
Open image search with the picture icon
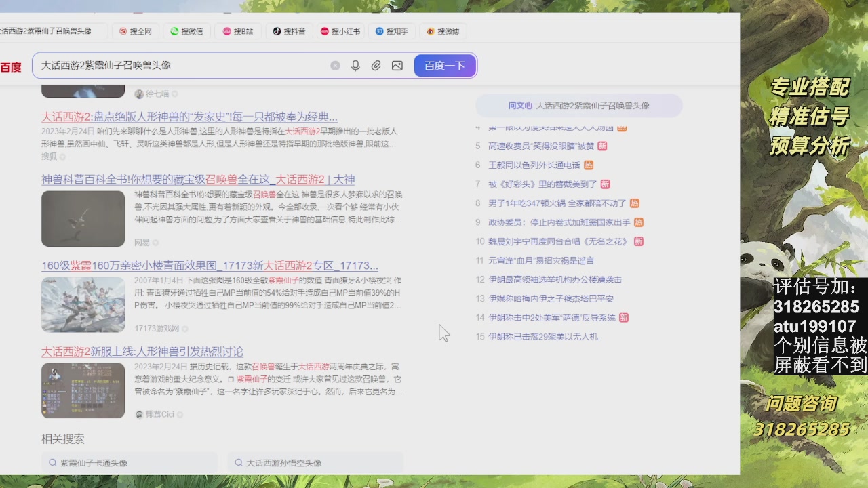397,65
